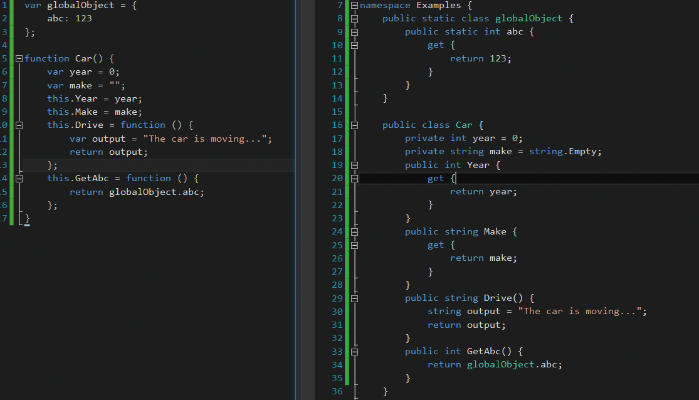Image resolution: width=699 pixels, height=400 pixels.
Task: Collapse the public int GetAbc() method
Action: pos(354,352)
